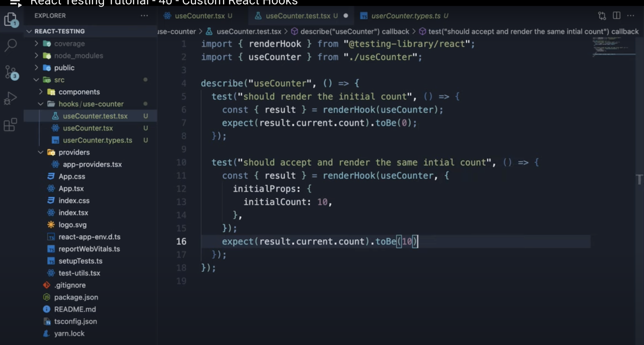The height and width of the screenshot is (345, 644).
Task: Click the use-counter breadcrumb segment
Action: pyautogui.click(x=177, y=32)
